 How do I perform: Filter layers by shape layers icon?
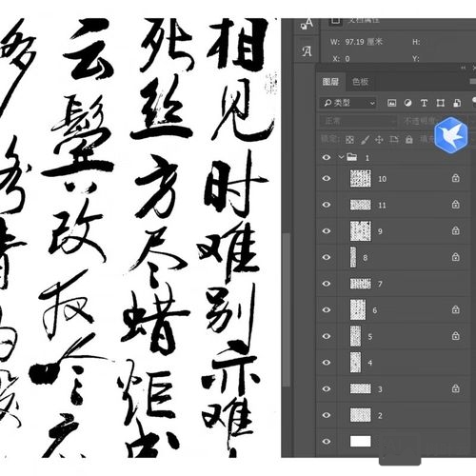[x=441, y=103]
